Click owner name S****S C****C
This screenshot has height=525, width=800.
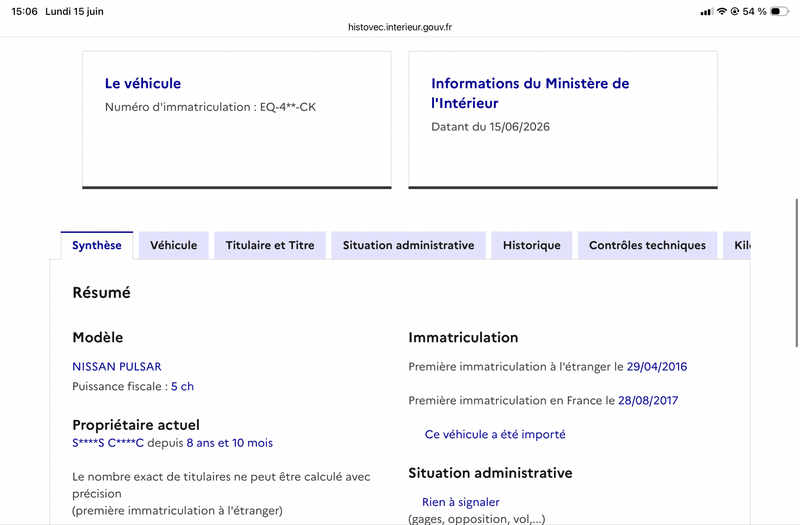click(x=108, y=443)
